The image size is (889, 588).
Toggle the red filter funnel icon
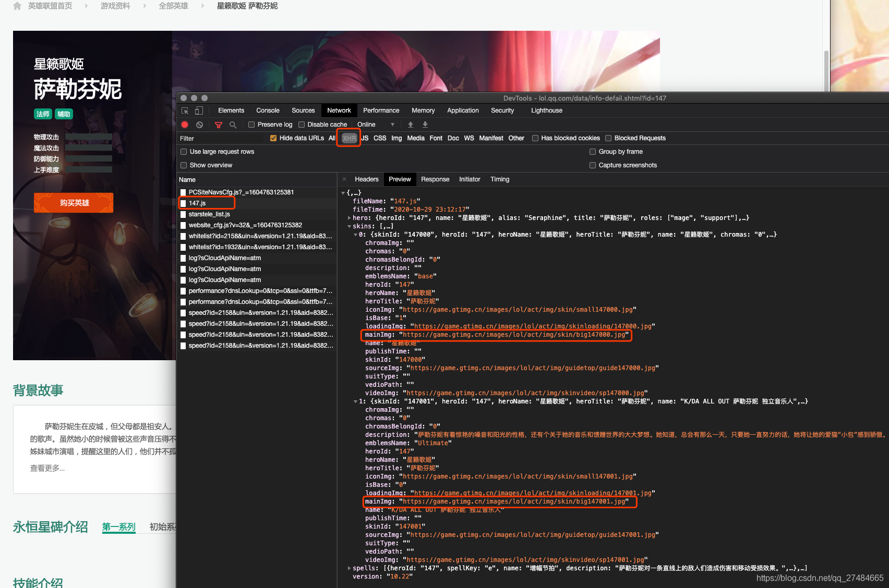click(x=219, y=125)
